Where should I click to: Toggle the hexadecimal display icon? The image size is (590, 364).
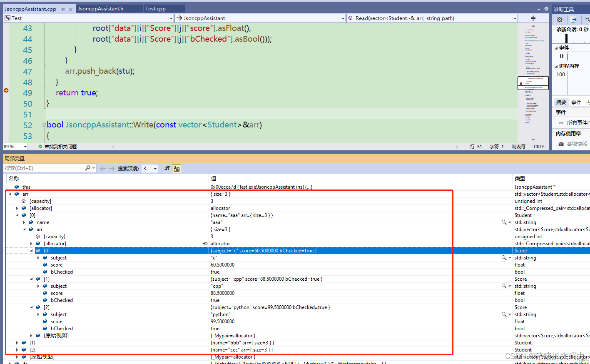177,169
